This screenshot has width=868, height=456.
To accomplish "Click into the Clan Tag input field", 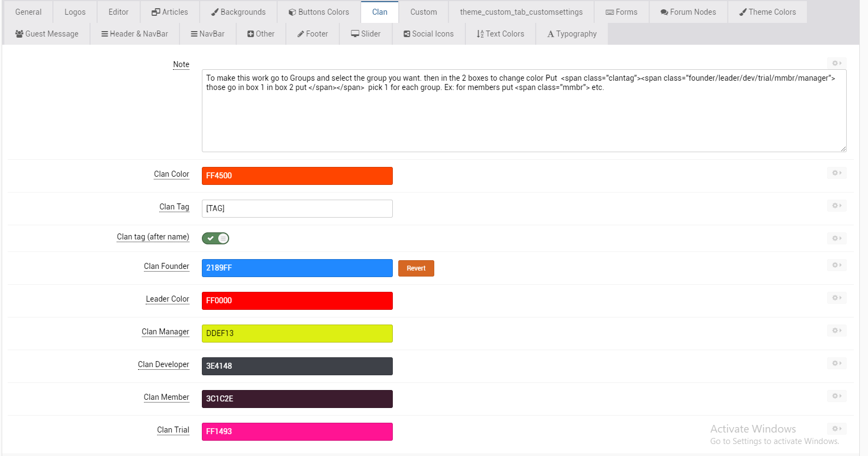I will 297,208.
